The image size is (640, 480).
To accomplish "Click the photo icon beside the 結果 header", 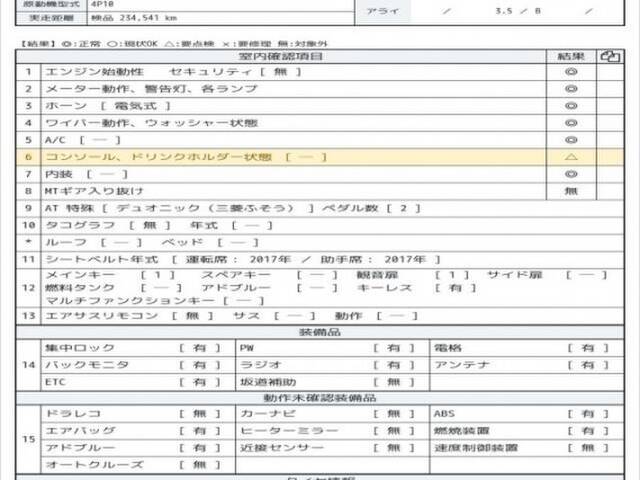I will coord(610,56).
